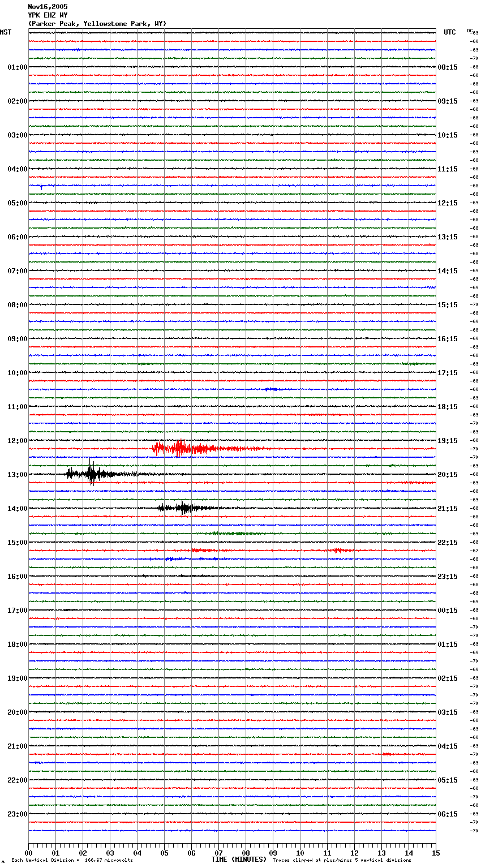This screenshot has width=481, height=868.
Task: Click minute 08 on the bottom axis
Action: coord(246,853)
